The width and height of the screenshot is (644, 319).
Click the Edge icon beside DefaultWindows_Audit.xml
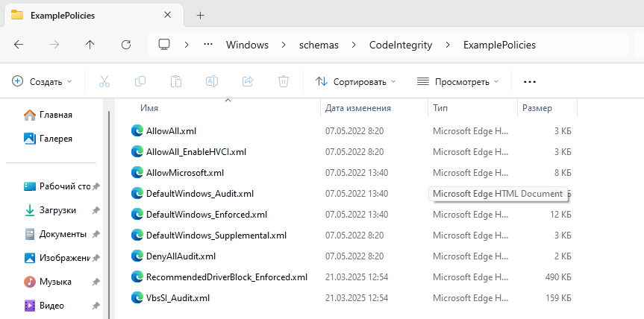click(x=137, y=194)
